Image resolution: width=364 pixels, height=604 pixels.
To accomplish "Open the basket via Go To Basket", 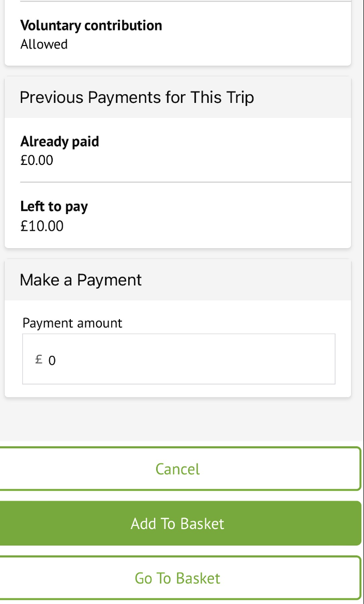I will tap(177, 578).
